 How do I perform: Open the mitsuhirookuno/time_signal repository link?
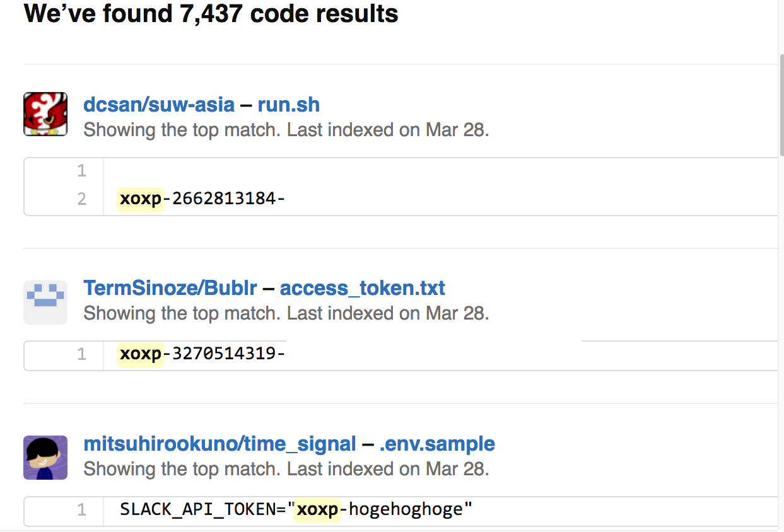point(220,444)
